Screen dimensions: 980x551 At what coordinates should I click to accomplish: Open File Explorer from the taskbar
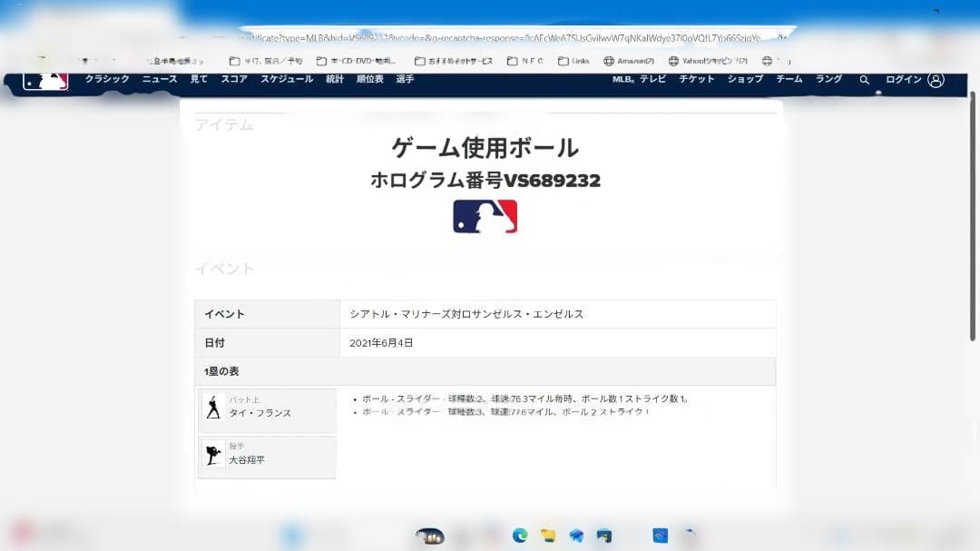548,536
